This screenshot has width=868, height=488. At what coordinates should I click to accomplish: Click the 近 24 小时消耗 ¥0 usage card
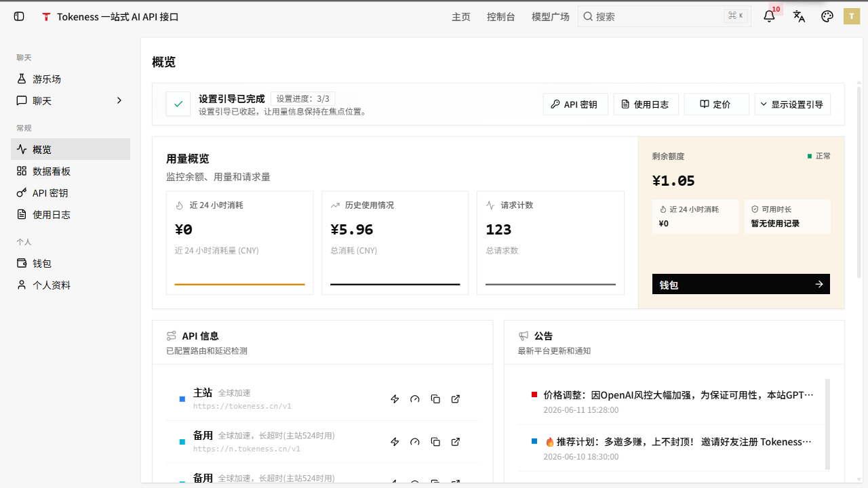[x=240, y=243]
